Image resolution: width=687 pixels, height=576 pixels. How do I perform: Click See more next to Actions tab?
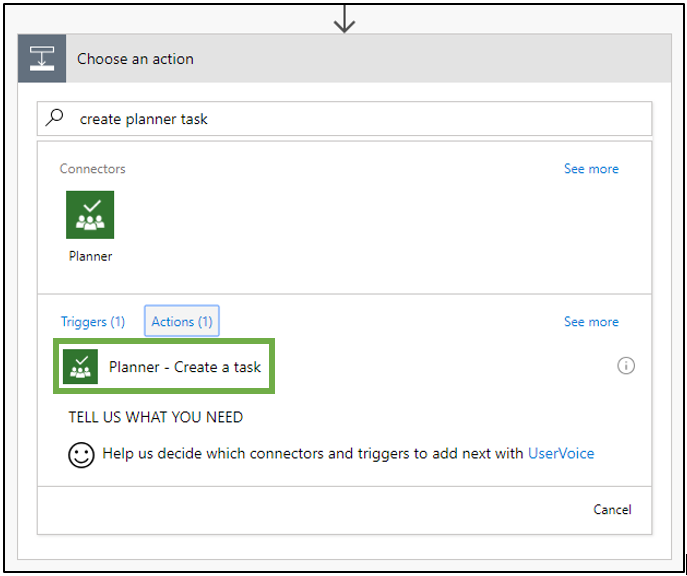591,322
